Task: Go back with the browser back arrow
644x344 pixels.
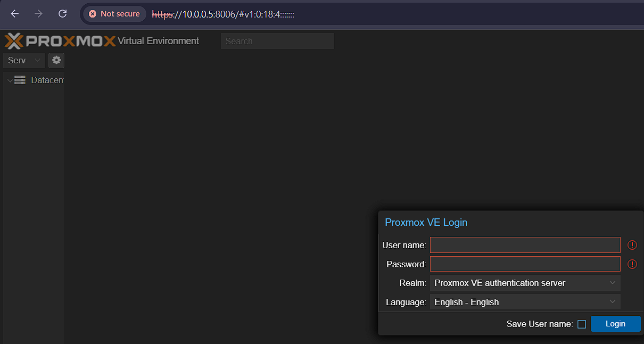Action: click(x=14, y=14)
